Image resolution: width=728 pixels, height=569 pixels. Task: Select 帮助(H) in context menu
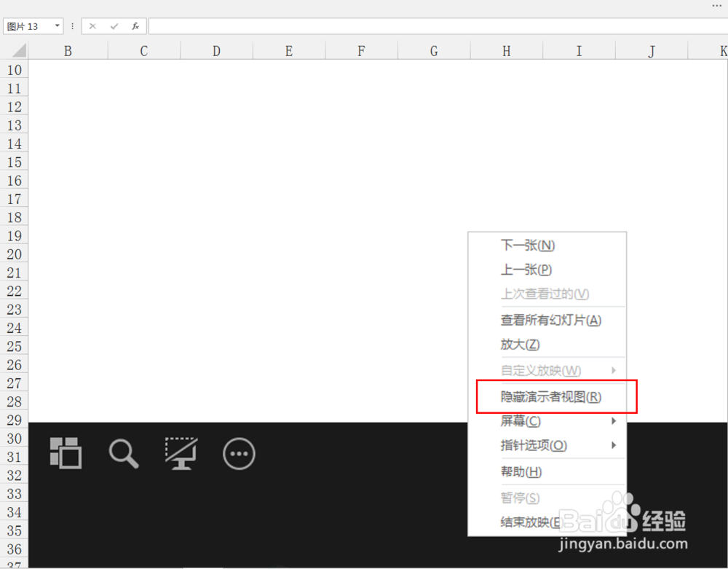point(547,471)
